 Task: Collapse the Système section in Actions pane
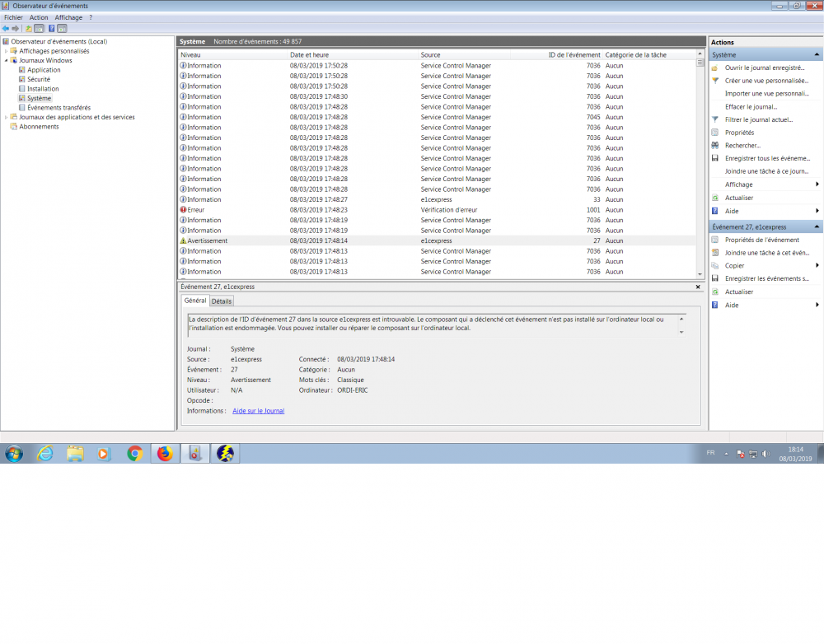(817, 55)
